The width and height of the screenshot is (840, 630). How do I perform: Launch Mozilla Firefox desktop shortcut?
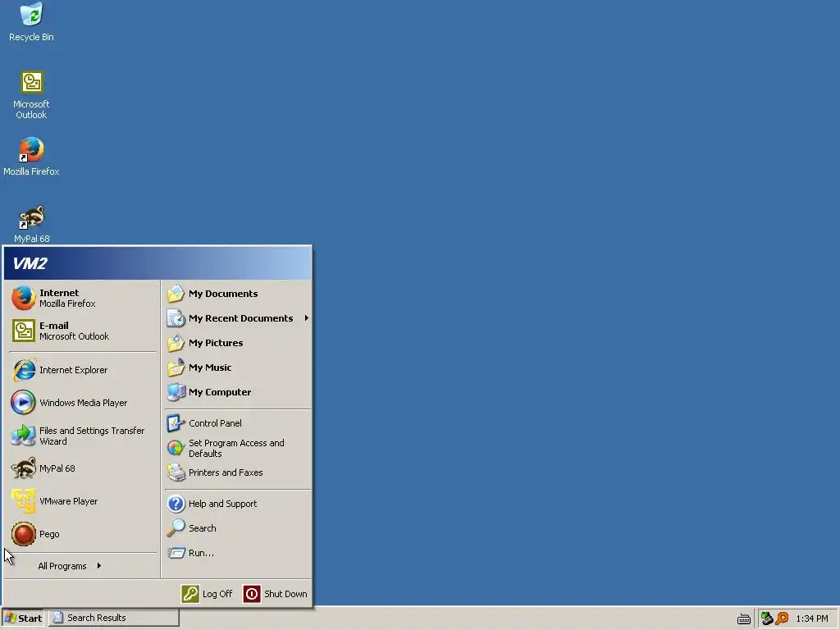pyautogui.click(x=31, y=157)
